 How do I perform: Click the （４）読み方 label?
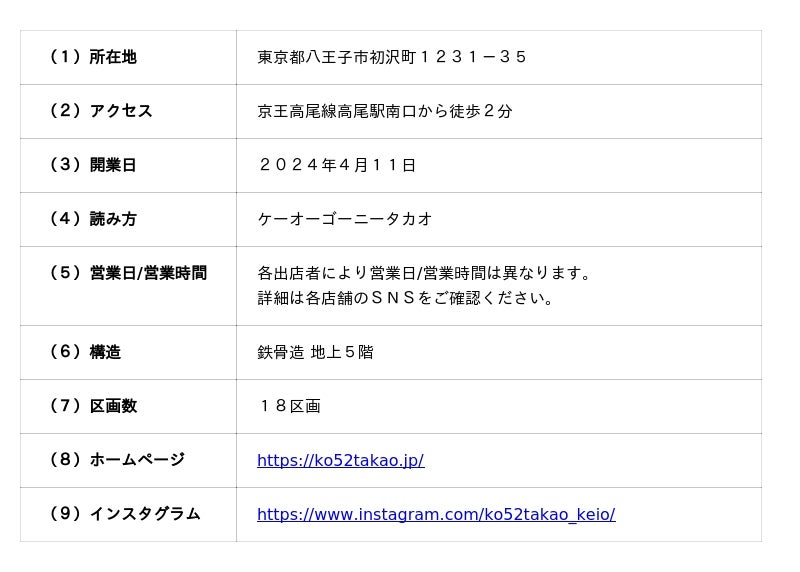pyautogui.click(x=93, y=219)
